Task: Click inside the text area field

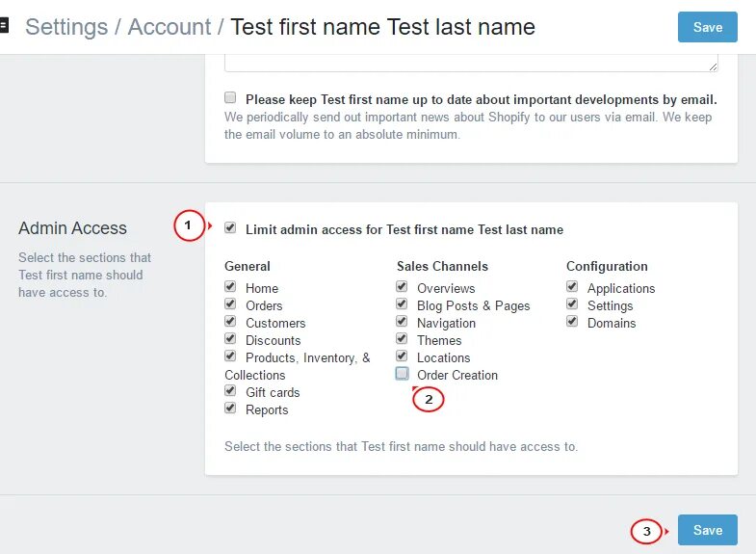Action: 471,63
